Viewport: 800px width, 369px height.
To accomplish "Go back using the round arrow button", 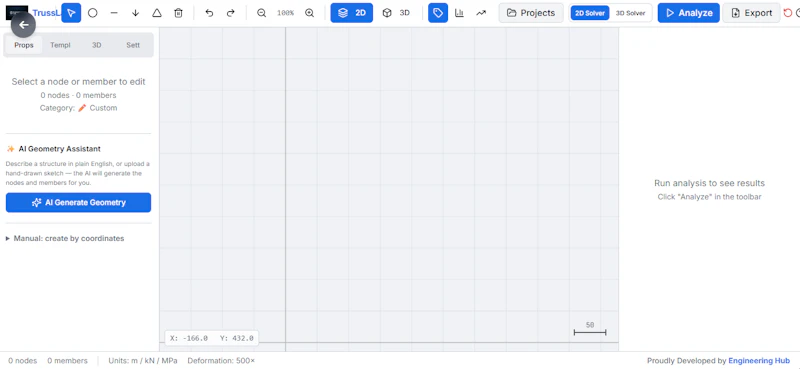I will tap(23, 24).
